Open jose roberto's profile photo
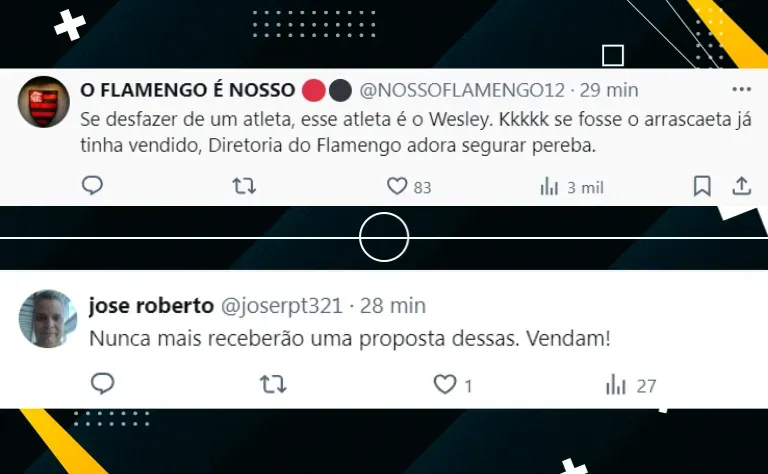The height and width of the screenshot is (474, 768). [48, 319]
